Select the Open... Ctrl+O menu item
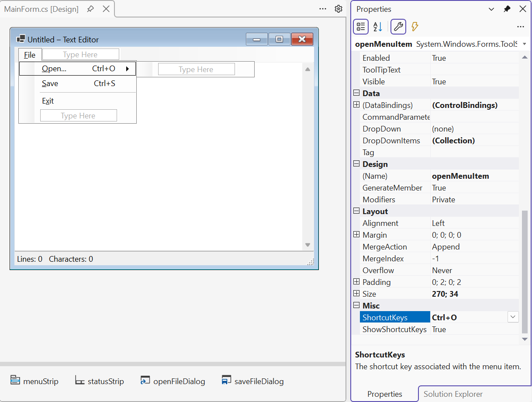532x402 pixels. pos(78,69)
